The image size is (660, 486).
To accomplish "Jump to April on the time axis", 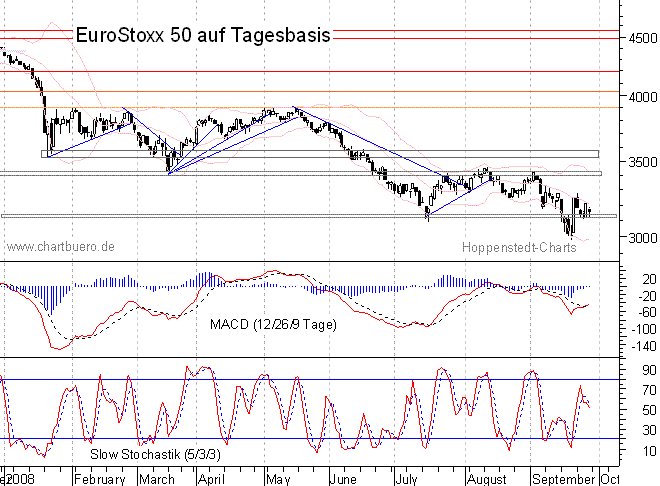I will 211,478.
